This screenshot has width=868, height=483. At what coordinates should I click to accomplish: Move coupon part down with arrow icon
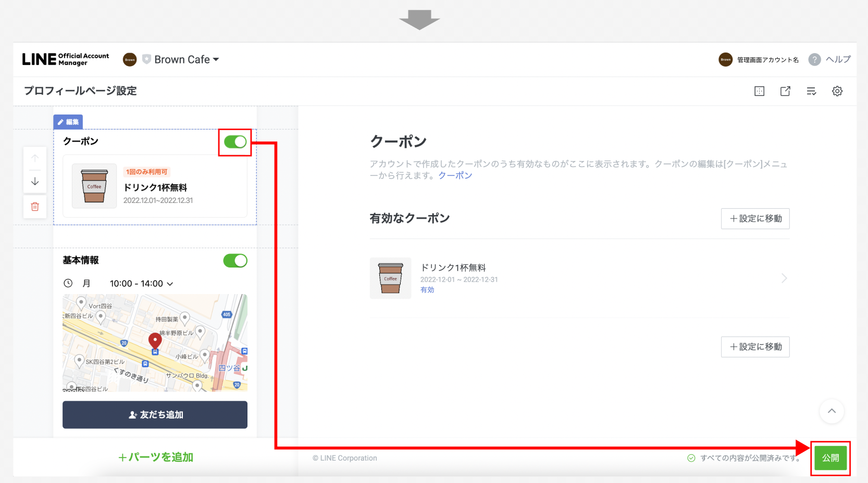click(35, 181)
